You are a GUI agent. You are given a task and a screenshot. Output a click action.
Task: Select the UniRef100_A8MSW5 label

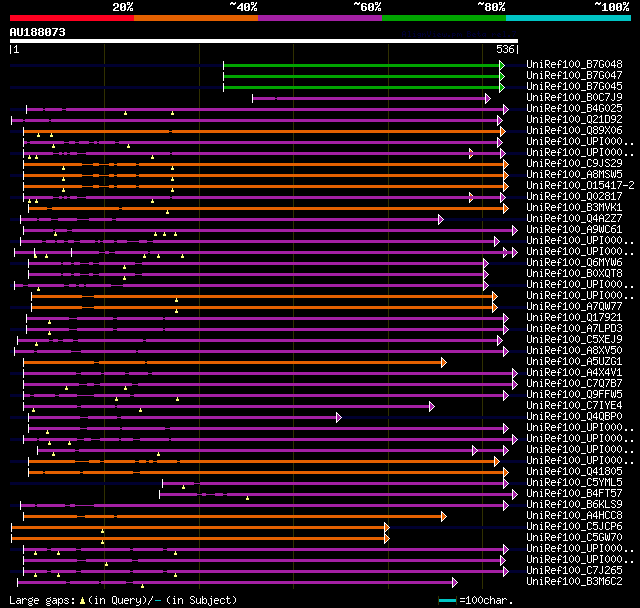[x=574, y=175]
